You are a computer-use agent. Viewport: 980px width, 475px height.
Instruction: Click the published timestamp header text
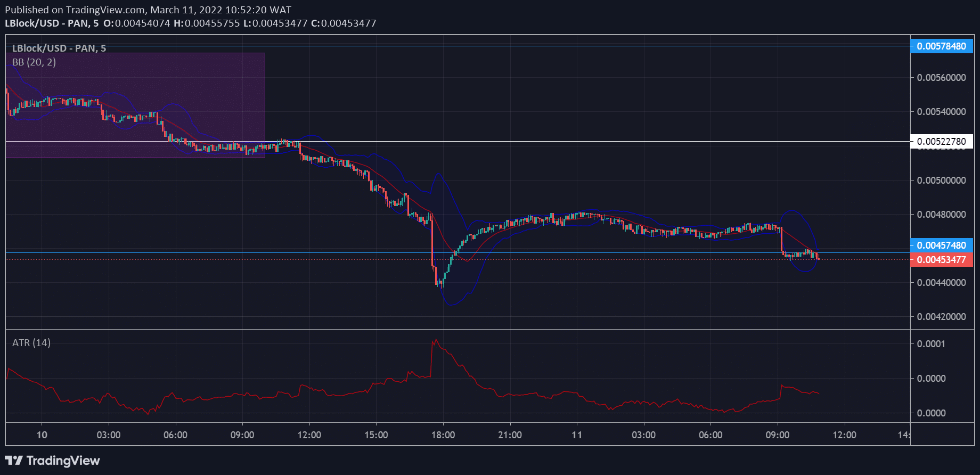point(148,10)
